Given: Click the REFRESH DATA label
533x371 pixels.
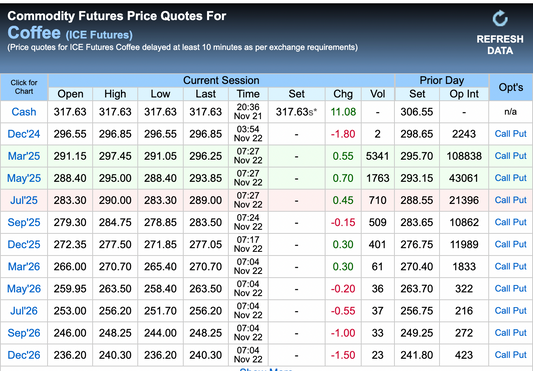Looking at the screenshot, I should point(500,45).
